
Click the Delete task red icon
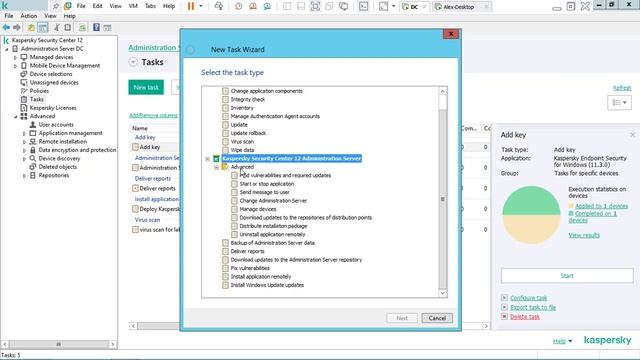point(504,317)
